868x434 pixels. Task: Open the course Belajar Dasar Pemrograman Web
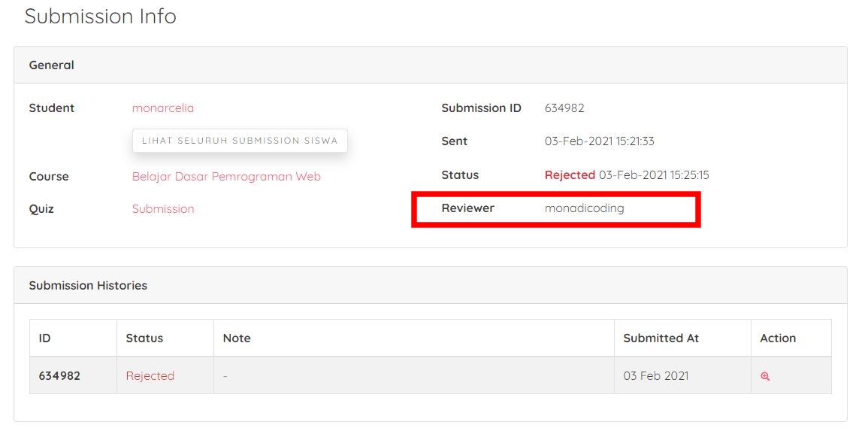click(228, 176)
